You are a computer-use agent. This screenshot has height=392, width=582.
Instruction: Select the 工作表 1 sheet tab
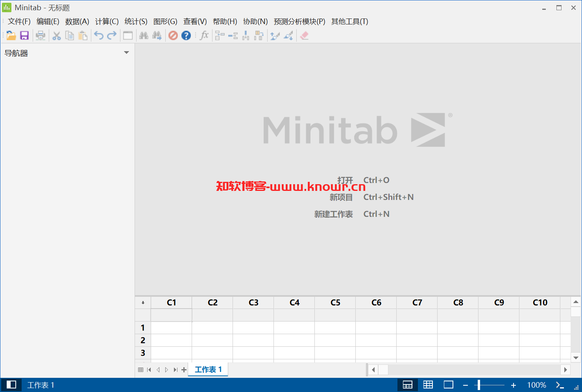208,370
